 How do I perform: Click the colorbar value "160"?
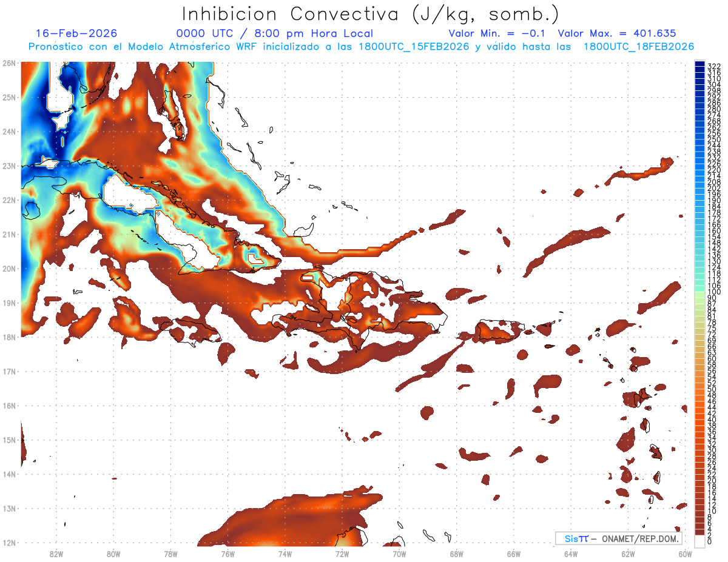[714, 231]
